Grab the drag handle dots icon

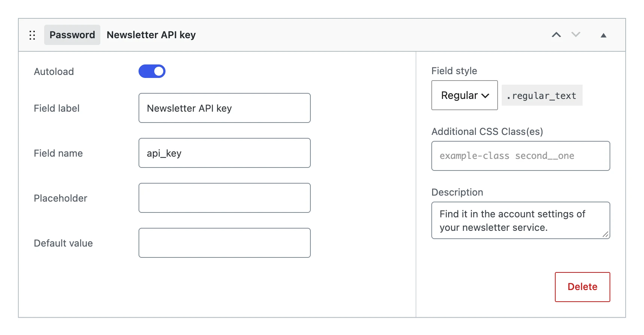[x=32, y=35]
